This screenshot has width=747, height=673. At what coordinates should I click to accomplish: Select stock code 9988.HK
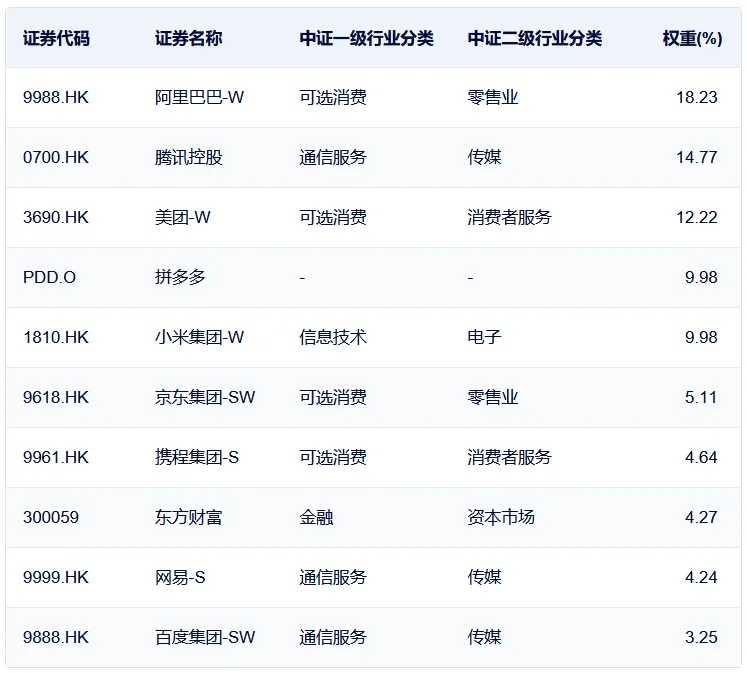pos(56,98)
